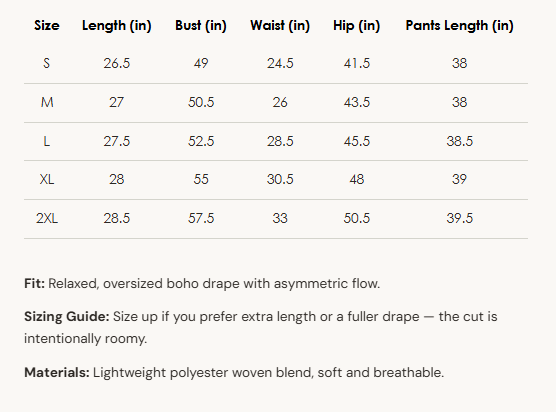Click the Size column header
This screenshot has width=556, height=412.
pyautogui.click(x=47, y=26)
